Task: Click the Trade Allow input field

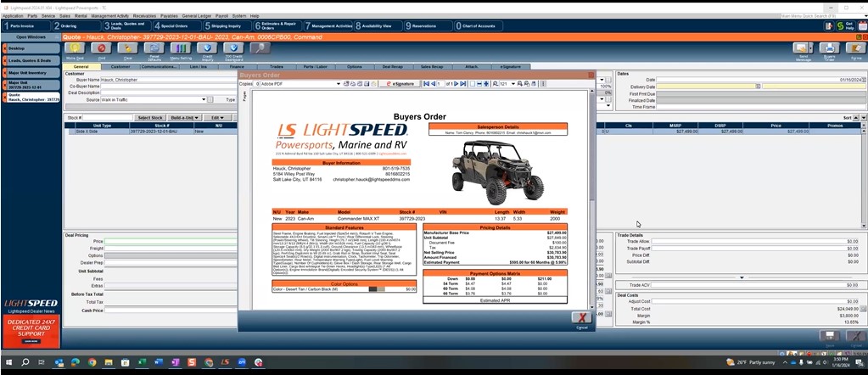Action: click(x=755, y=242)
